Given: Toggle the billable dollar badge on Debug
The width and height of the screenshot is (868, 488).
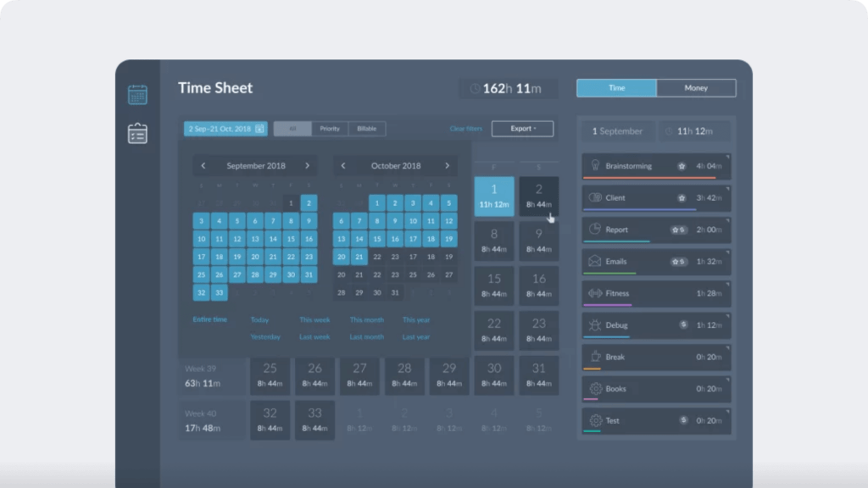Looking at the screenshot, I should [x=682, y=325].
